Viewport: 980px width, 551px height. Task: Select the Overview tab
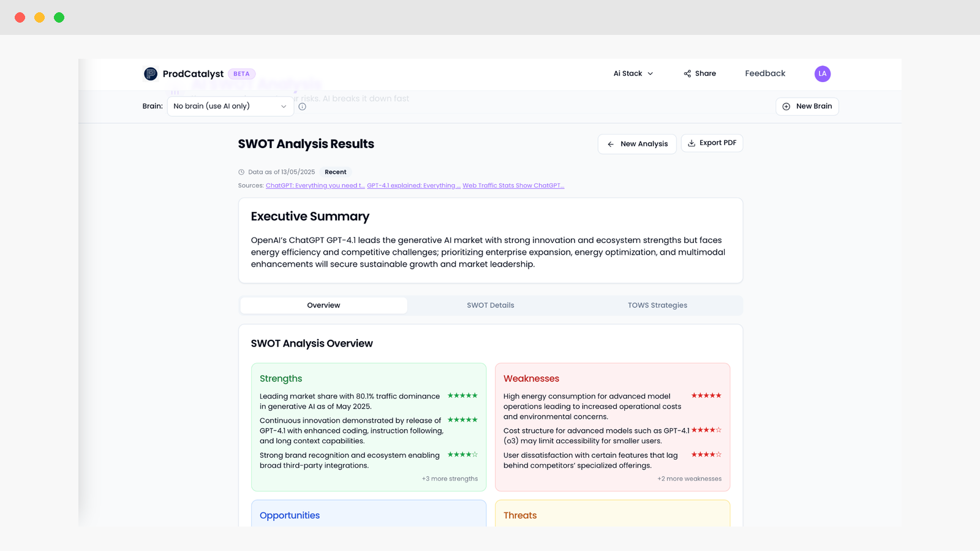pyautogui.click(x=323, y=305)
